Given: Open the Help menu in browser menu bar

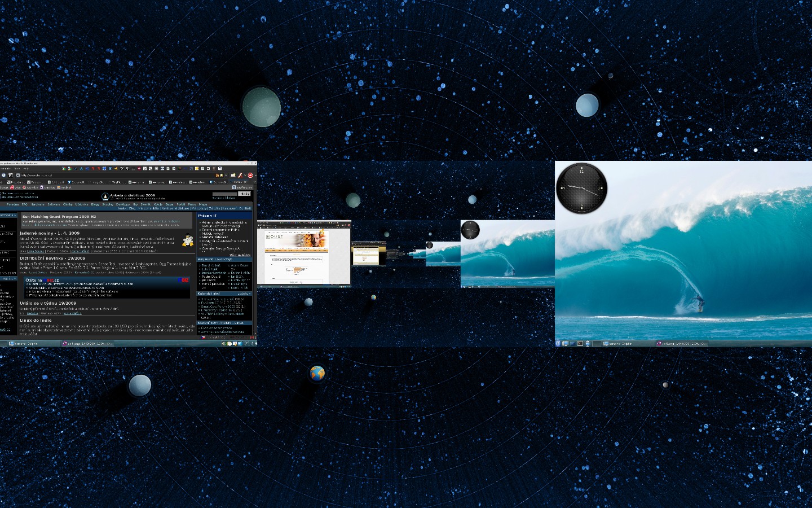Looking at the screenshot, I should pyautogui.click(x=26, y=169).
